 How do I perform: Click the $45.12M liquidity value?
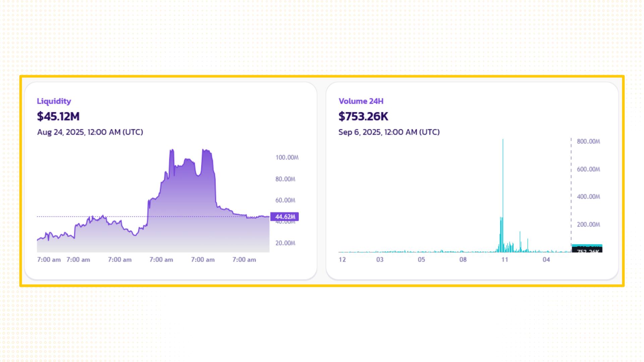(58, 116)
